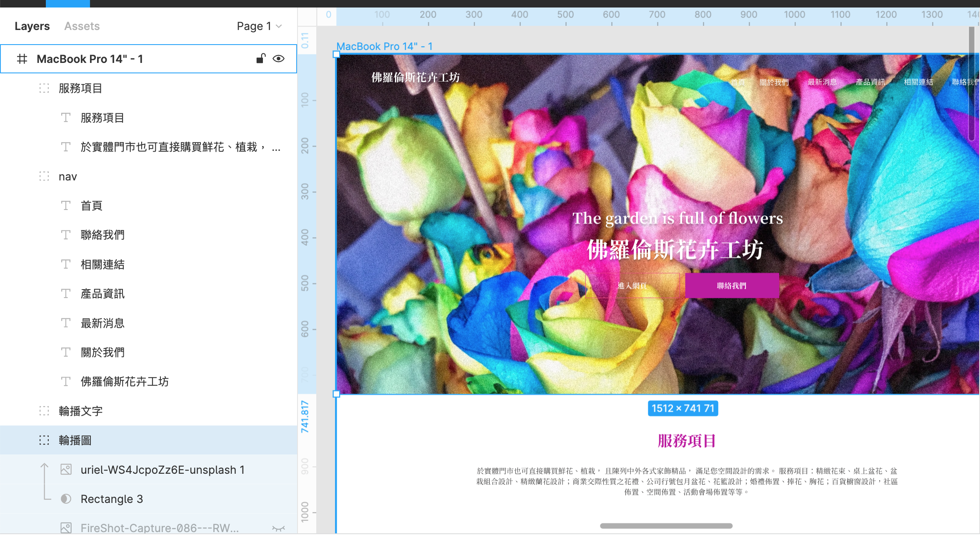Image resolution: width=980 pixels, height=535 pixels.
Task: Click the horizontal scrollbar at canvas bottom
Action: [666, 526]
